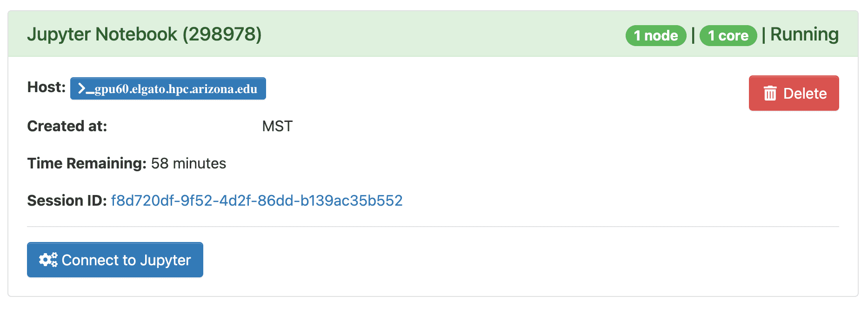Click the gears icon on Connect button
The image size is (868, 309).
click(x=48, y=260)
